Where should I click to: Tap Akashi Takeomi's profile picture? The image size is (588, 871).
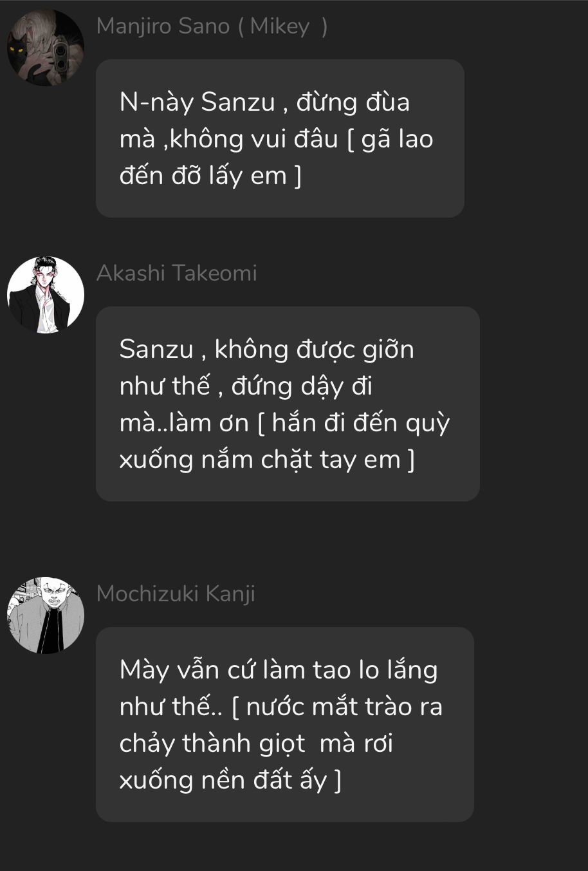coord(46,295)
